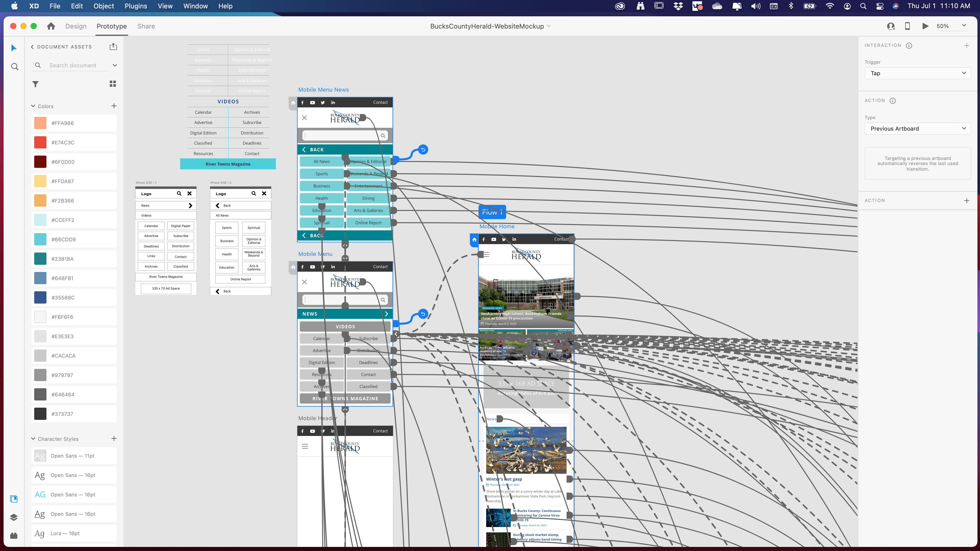Switch assets to grid view
This screenshot has height=551, width=980.
113,84
